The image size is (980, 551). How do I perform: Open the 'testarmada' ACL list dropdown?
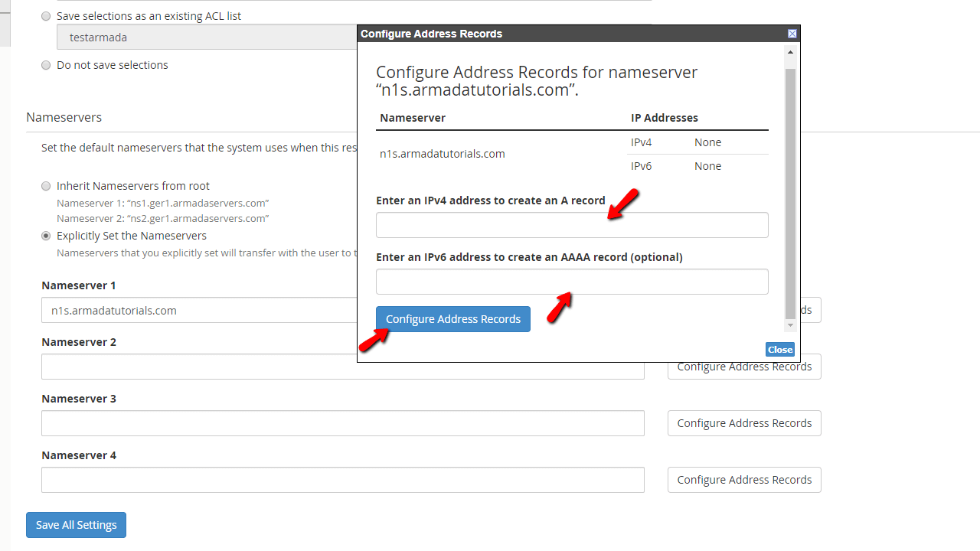(207, 37)
